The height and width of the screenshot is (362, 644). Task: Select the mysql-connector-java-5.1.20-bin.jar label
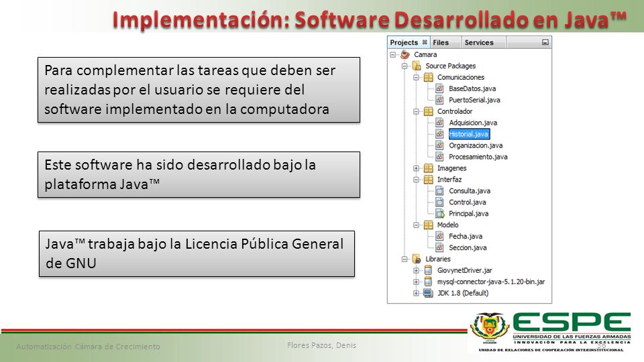pyautogui.click(x=491, y=282)
